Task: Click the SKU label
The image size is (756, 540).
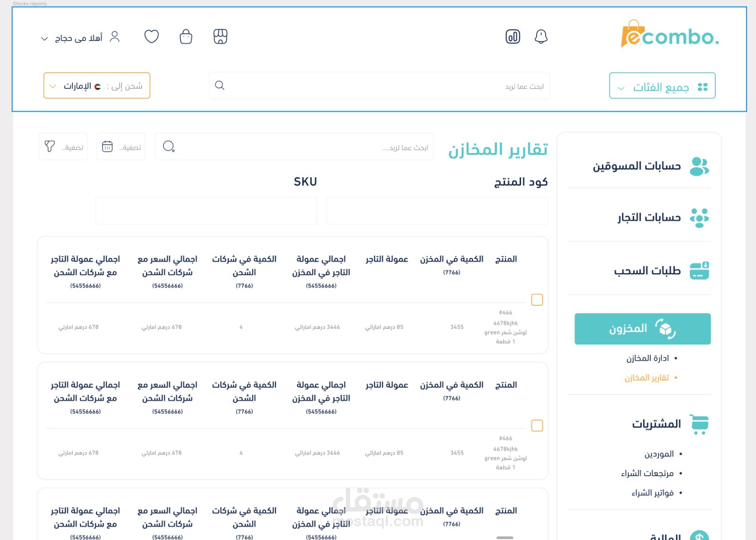Action: [x=305, y=182]
